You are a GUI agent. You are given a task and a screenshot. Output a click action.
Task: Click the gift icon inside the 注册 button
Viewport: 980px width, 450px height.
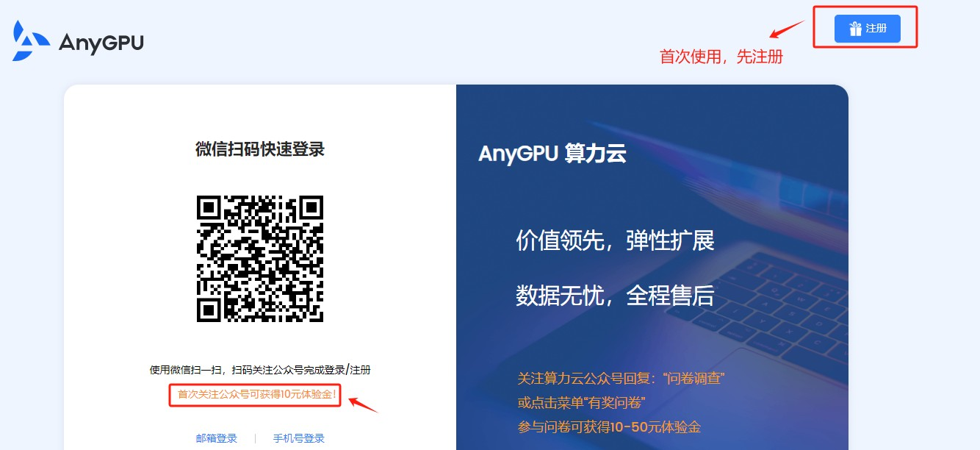click(x=855, y=29)
